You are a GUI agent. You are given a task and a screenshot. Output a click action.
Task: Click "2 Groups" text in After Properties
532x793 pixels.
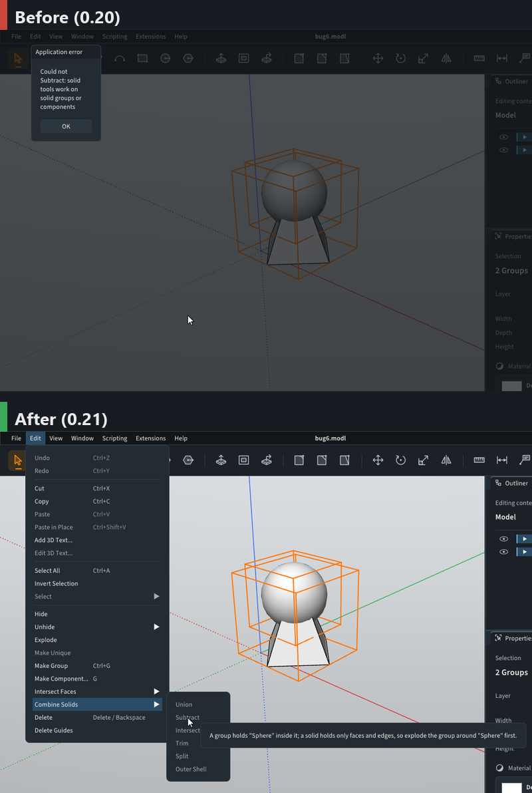point(511,673)
